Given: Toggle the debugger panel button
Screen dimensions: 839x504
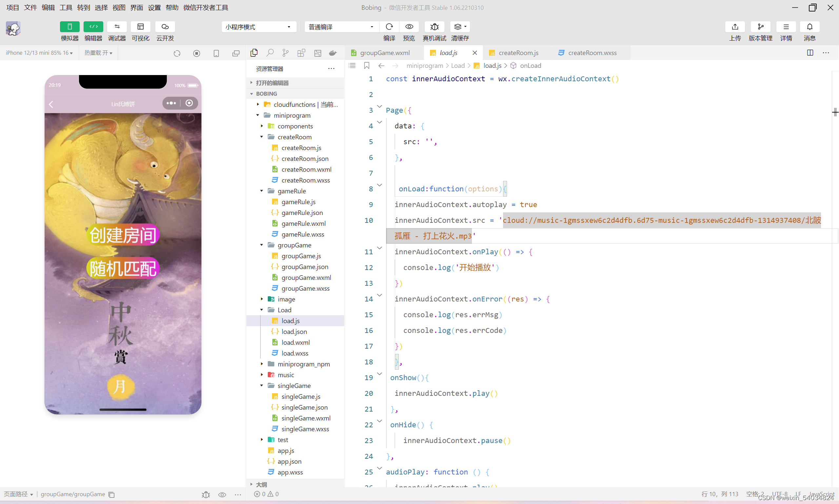Looking at the screenshot, I should [117, 27].
